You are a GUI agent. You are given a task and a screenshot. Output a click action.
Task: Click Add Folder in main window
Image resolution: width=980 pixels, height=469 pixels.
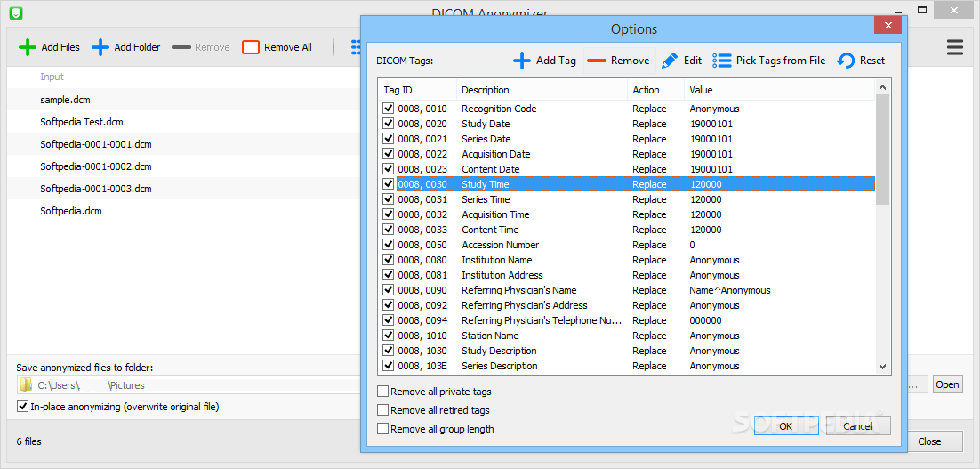tap(126, 47)
